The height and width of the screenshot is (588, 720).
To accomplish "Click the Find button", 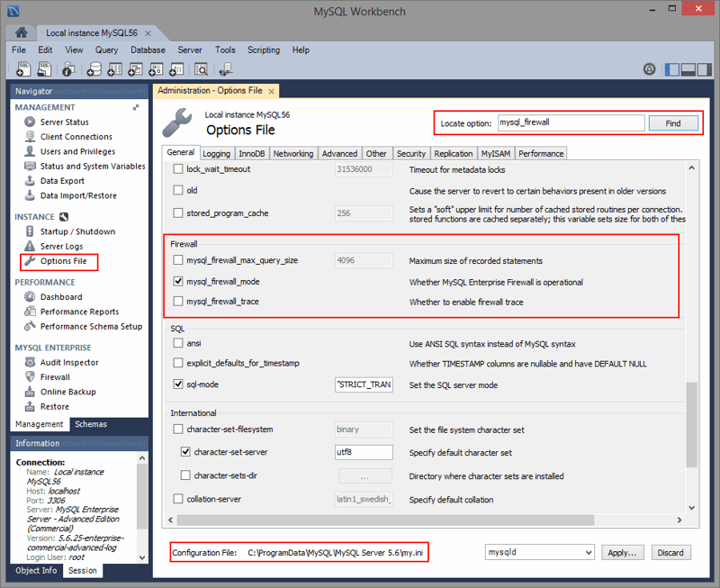I will click(x=673, y=123).
